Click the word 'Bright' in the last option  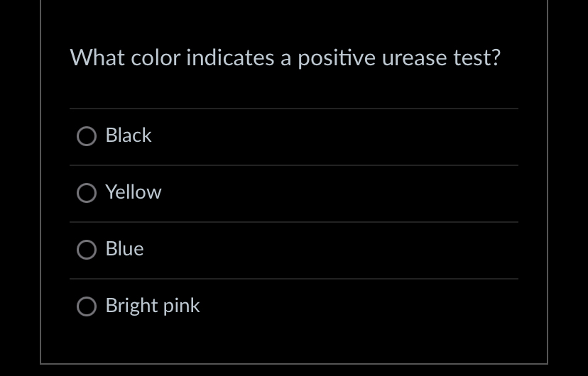click(131, 306)
